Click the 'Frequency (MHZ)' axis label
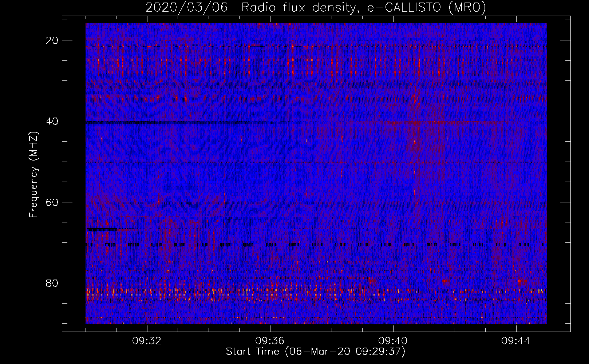This screenshot has width=589, height=364. click(33, 174)
